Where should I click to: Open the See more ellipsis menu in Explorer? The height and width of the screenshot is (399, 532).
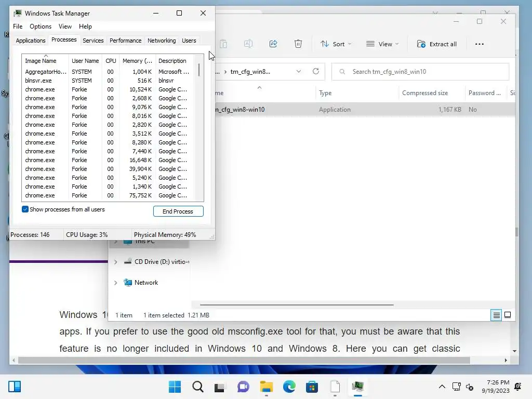[x=480, y=44]
